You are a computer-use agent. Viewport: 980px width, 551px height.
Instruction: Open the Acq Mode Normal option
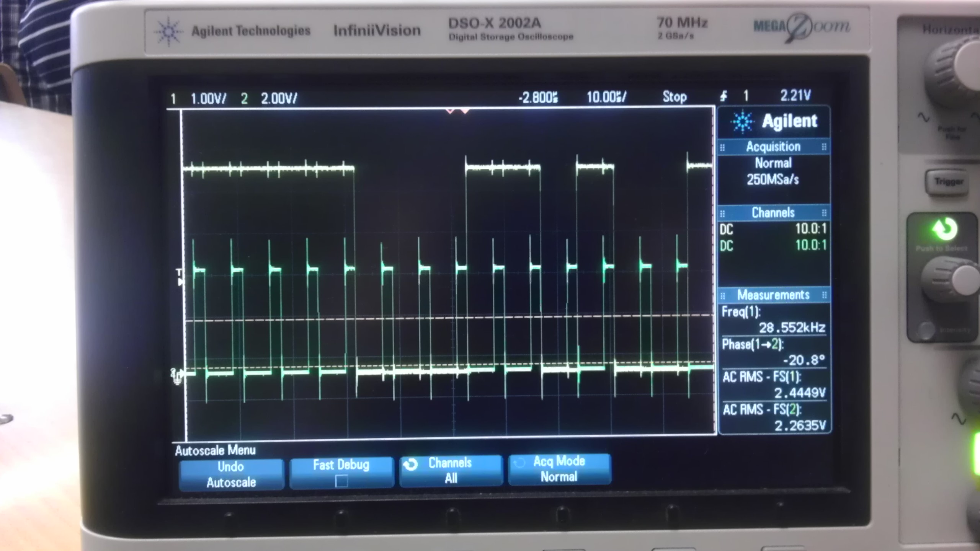click(x=559, y=469)
